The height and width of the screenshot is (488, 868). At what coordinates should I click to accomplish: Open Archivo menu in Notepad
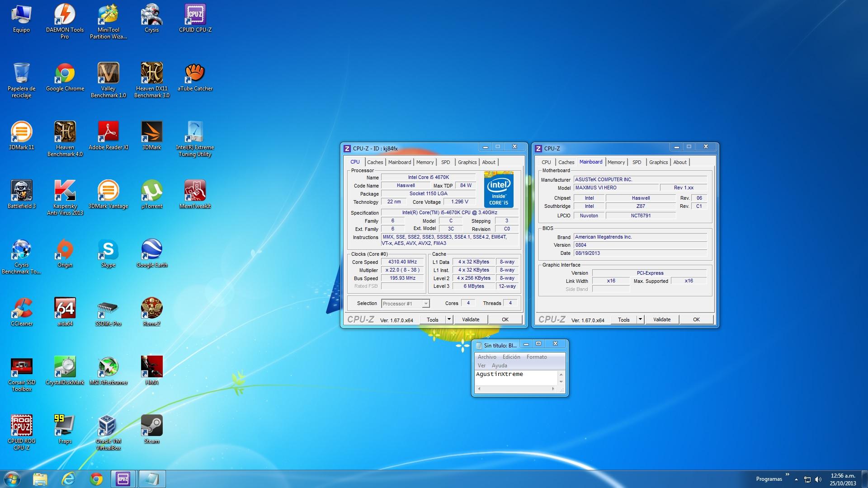[487, 357]
